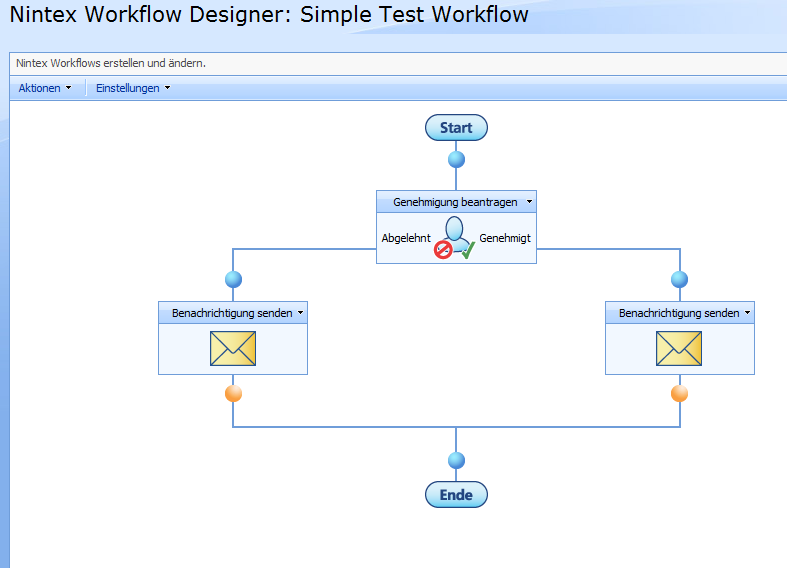Screen dimensions: 787x568
Task: Click the orange node below right notification action
Action: [679, 393]
